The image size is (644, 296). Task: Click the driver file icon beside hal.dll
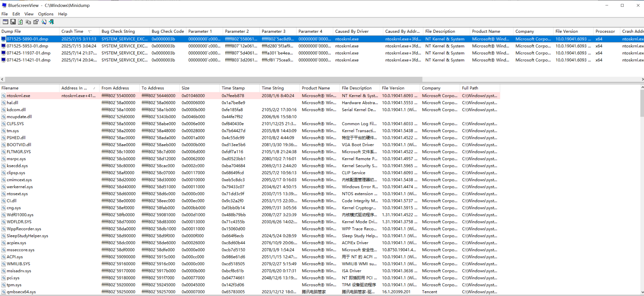point(3,102)
